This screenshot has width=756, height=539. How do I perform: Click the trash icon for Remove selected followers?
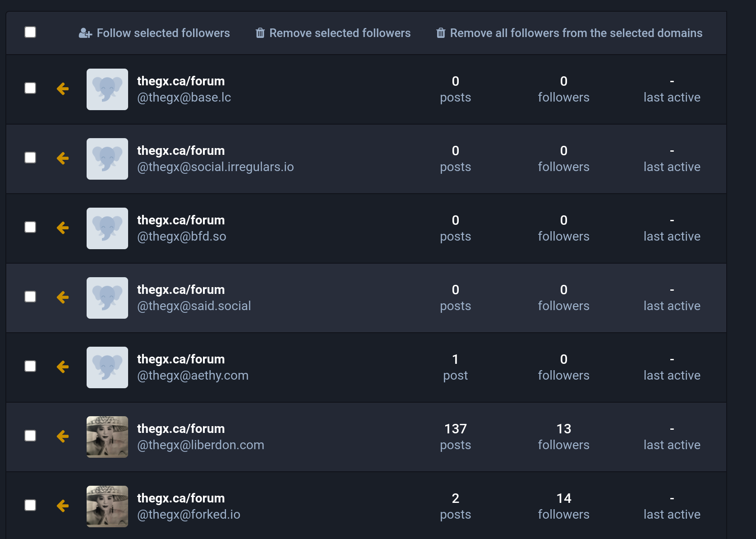tap(260, 33)
